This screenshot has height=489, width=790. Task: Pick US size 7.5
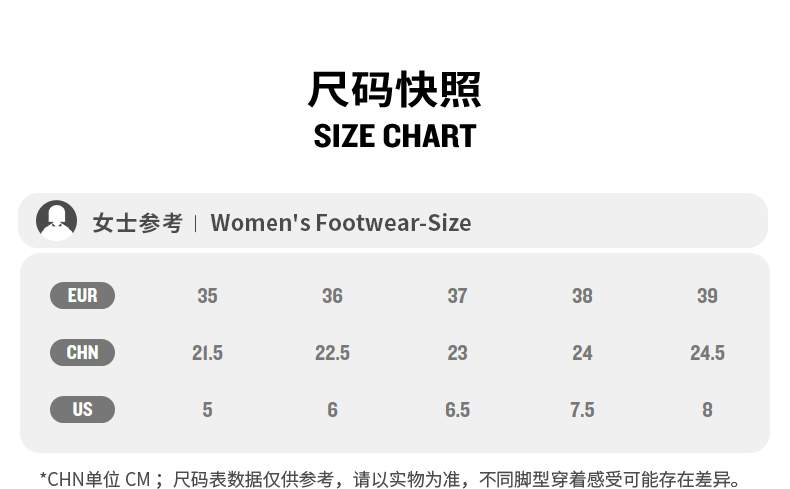pos(582,410)
